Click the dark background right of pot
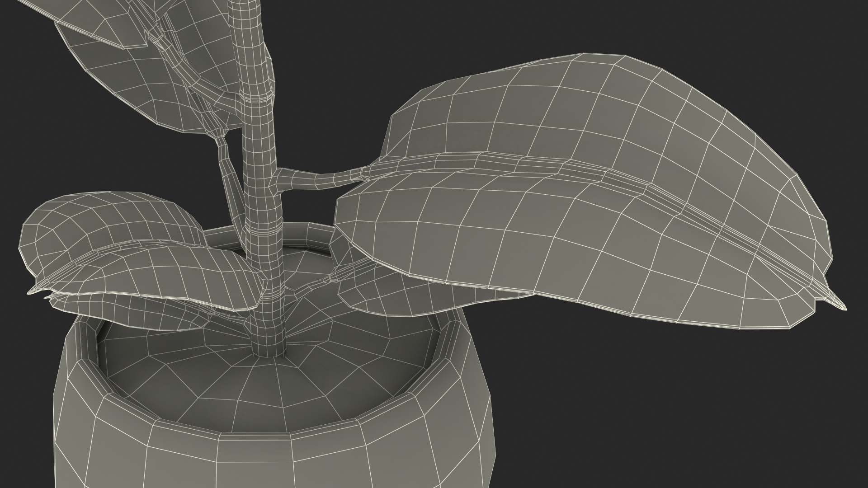 point(678,407)
